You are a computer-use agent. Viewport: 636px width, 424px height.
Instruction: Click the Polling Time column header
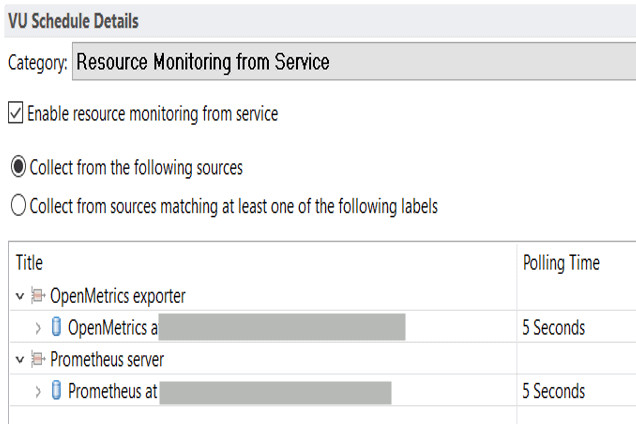pos(561,263)
